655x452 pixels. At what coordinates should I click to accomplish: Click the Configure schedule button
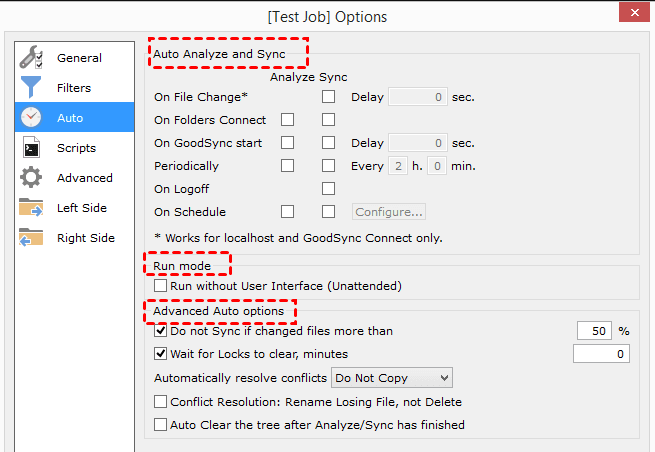(388, 212)
